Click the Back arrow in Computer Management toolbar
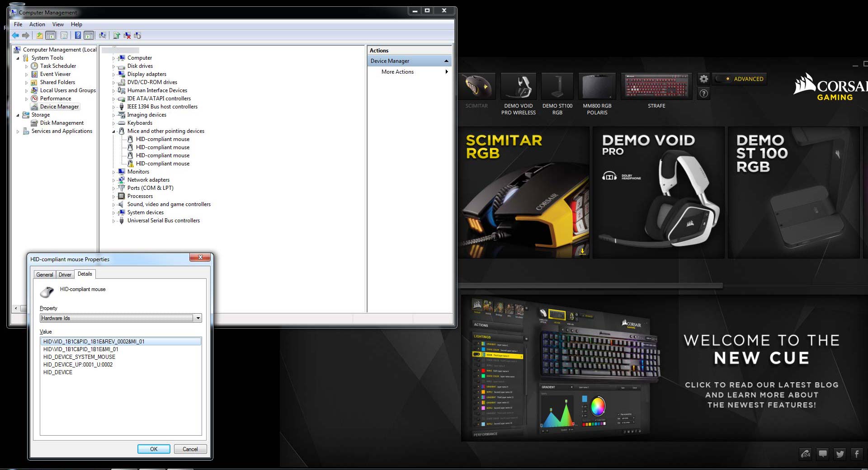The width and height of the screenshot is (868, 470). [16, 35]
